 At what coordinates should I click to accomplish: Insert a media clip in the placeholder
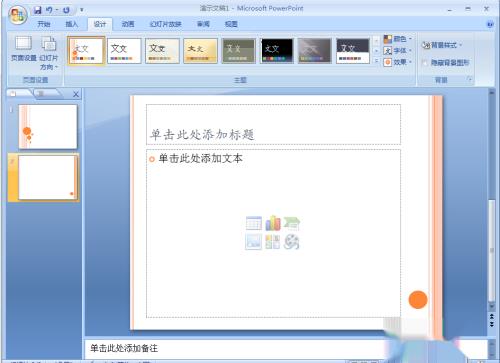(x=292, y=242)
